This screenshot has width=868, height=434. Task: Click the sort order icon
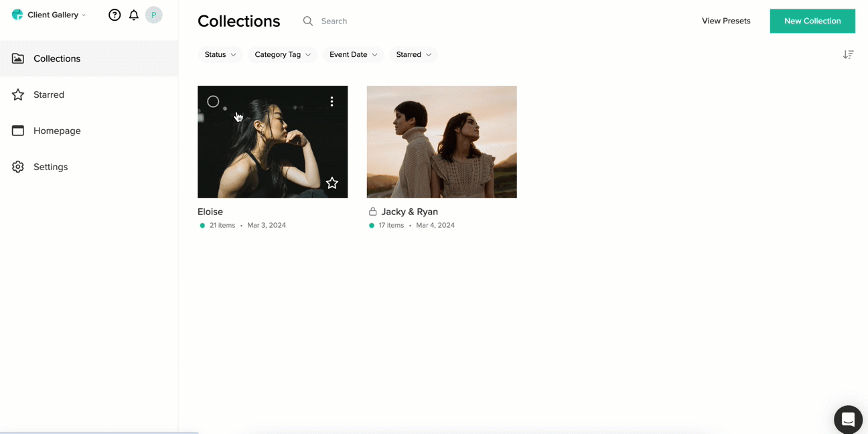[x=848, y=54]
